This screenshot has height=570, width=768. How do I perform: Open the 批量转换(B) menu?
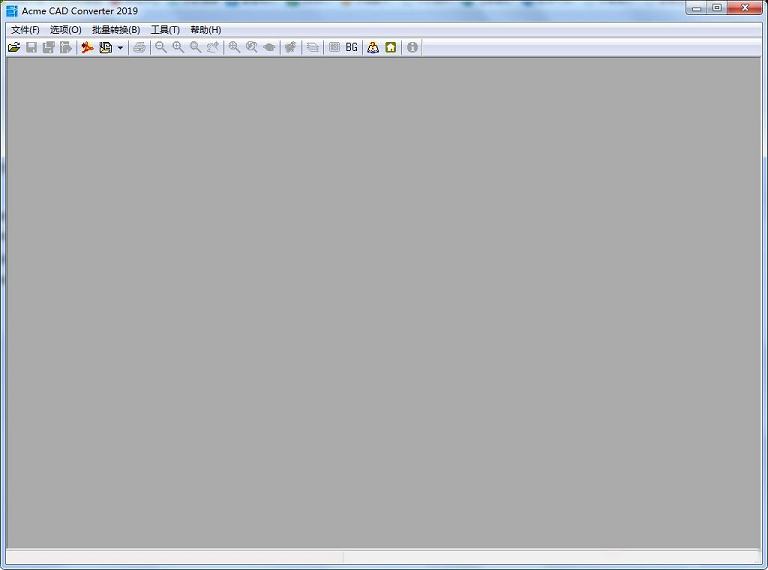pos(116,30)
